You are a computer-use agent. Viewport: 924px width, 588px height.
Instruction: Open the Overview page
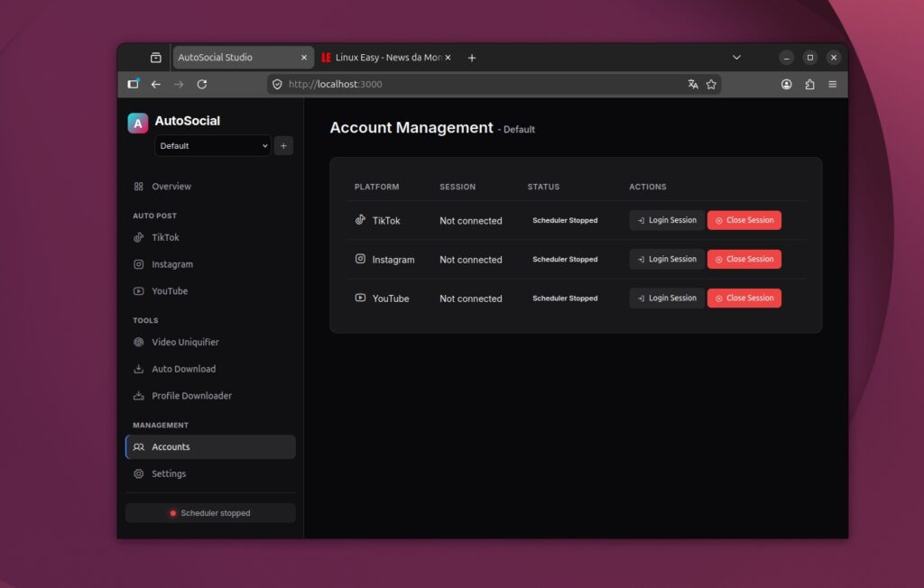point(210,186)
